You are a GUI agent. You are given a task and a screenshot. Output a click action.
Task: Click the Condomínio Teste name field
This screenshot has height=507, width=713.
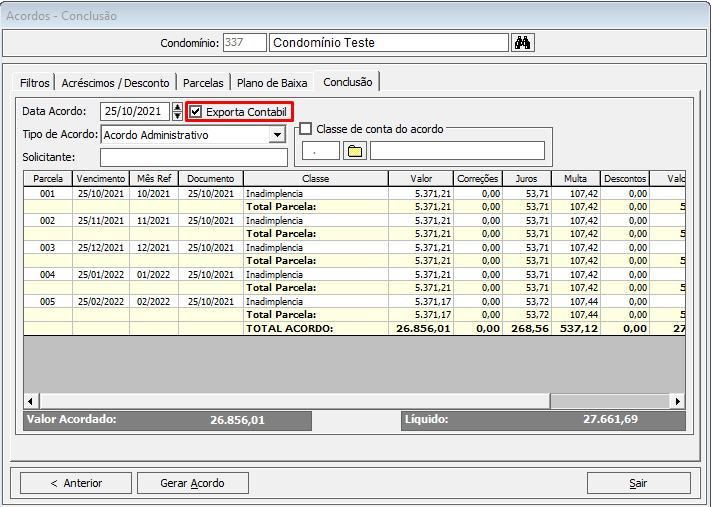(x=389, y=43)
